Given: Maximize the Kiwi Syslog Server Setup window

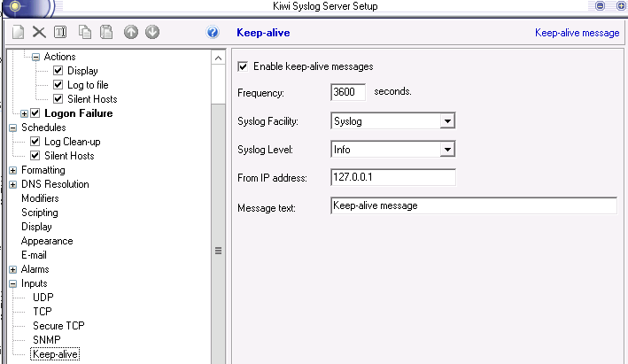Looking at the screenshot, I should click(621, 5).
